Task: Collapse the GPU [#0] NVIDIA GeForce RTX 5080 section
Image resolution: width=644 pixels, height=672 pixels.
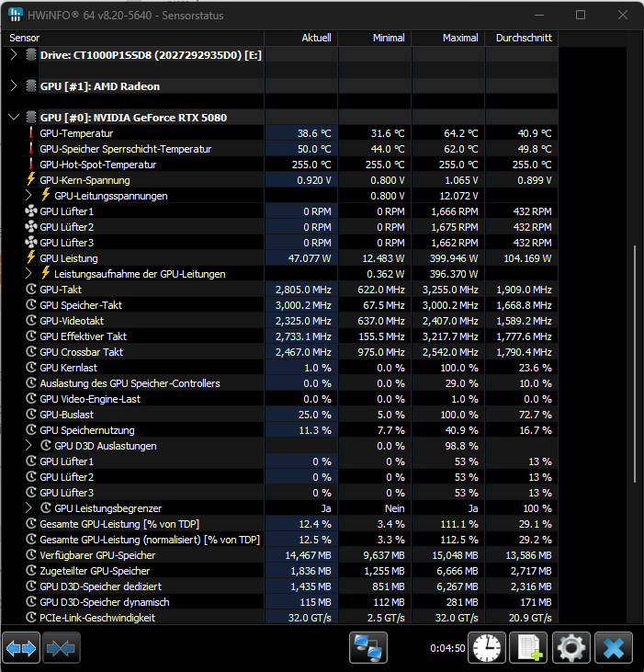Action: coord(14,117)
